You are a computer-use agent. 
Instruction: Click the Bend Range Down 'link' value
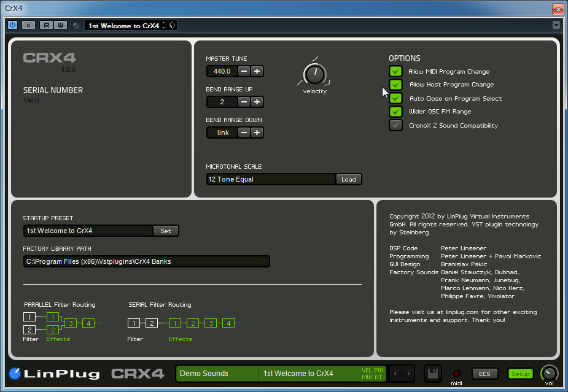[x=222, y=133]
